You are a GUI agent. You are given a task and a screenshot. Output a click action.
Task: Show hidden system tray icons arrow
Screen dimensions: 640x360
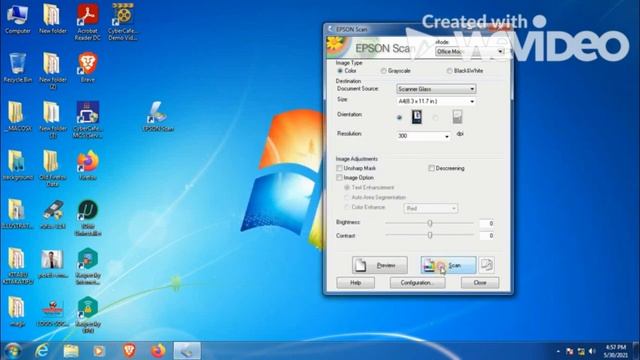pyautogui.click(x=558, y=351)
